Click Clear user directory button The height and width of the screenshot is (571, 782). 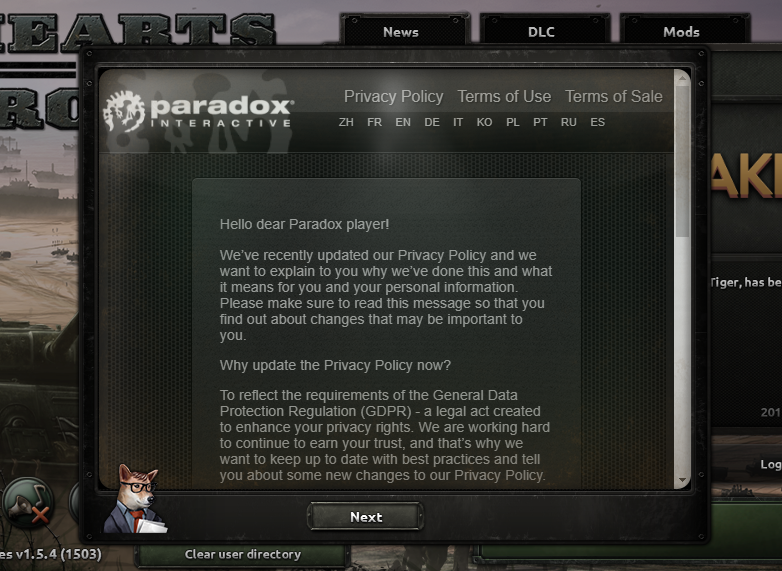(242, 554)
